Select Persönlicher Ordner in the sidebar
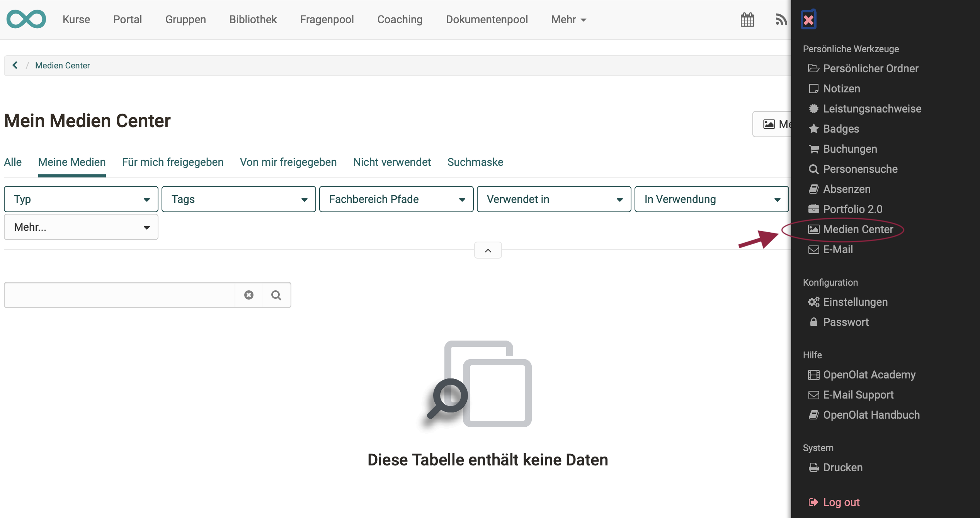Viewport: 980px width, 518px height. 870,68
